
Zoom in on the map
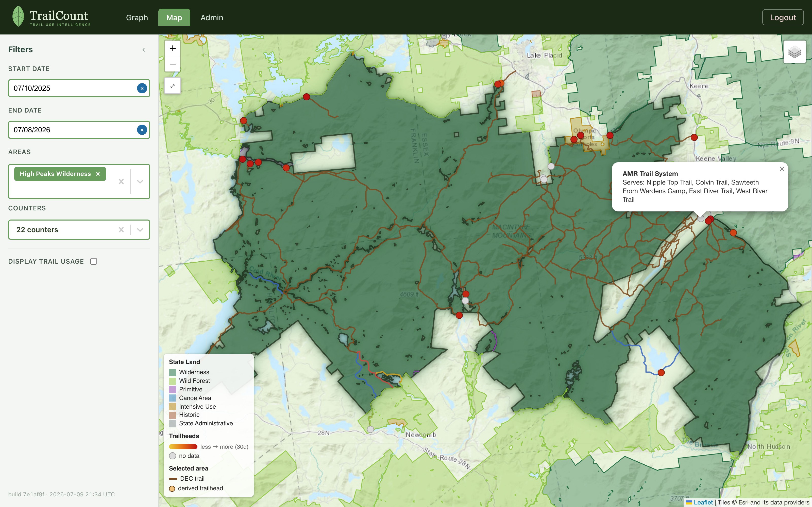(173, 48)
